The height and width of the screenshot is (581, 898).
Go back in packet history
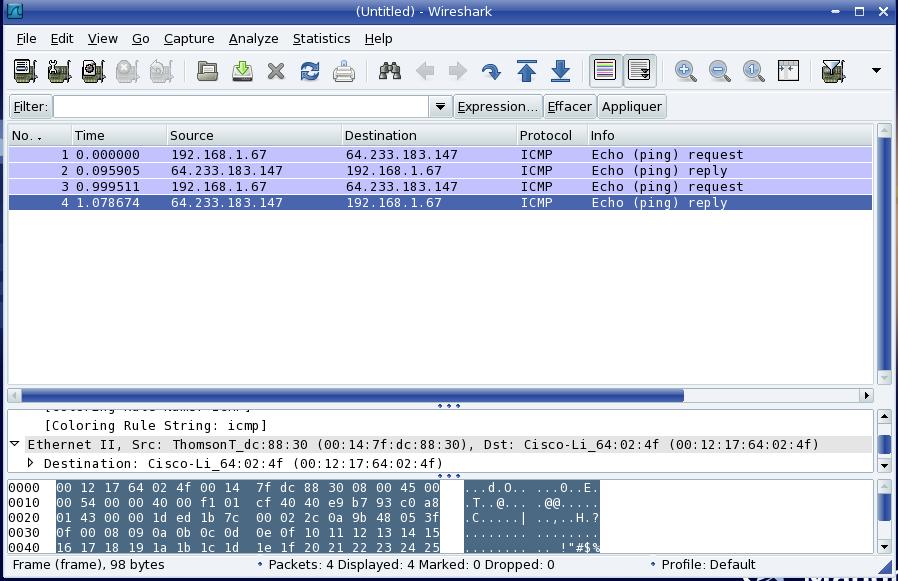point(424,71)
